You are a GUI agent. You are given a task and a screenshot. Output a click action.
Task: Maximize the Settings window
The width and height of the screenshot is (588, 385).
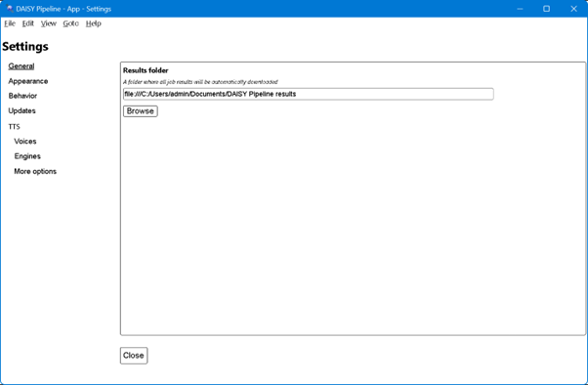[546, 9]
